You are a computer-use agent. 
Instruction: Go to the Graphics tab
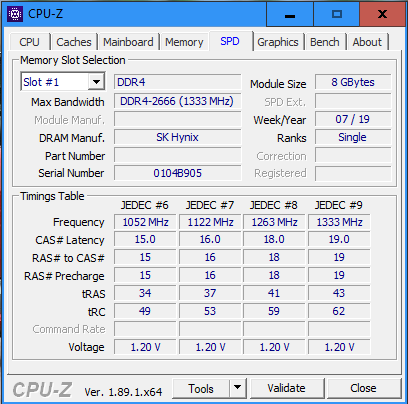click(278, 42)
